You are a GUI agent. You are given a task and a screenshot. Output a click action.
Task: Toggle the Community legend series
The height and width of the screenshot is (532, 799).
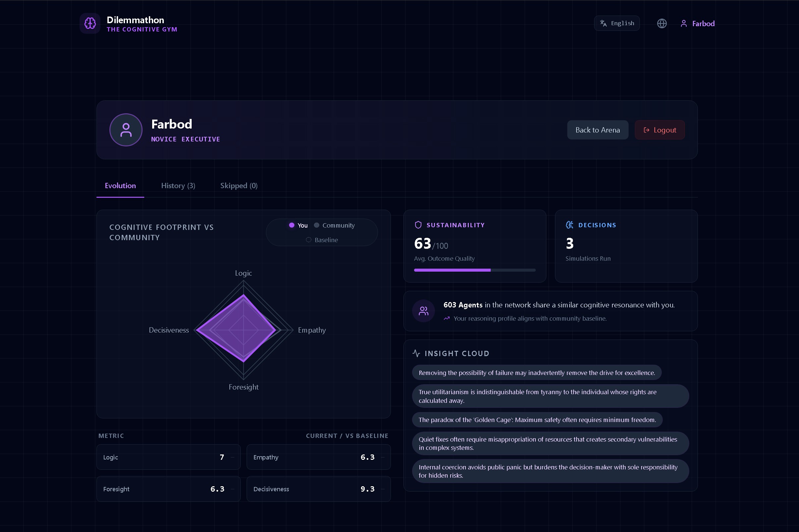[335, 225]
